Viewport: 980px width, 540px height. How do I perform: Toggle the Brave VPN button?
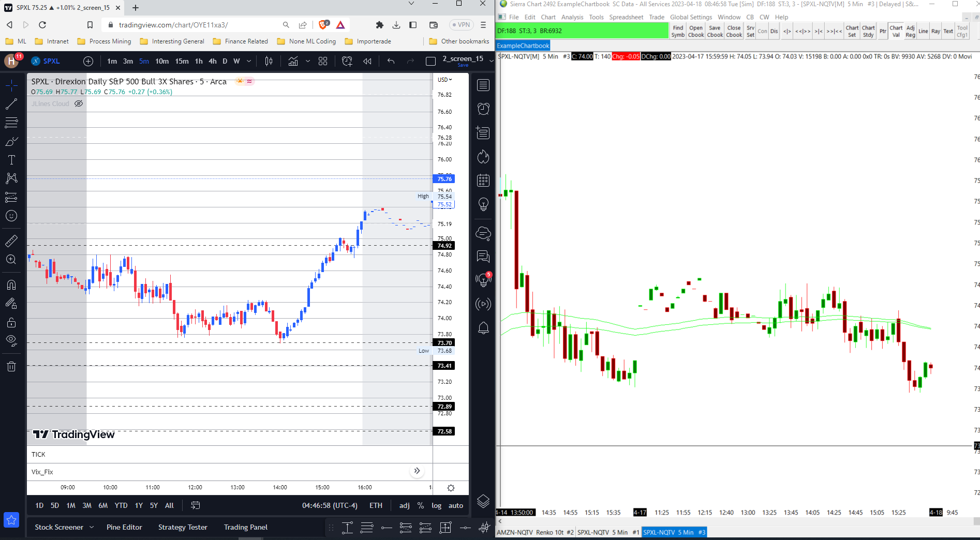(461, 25)
